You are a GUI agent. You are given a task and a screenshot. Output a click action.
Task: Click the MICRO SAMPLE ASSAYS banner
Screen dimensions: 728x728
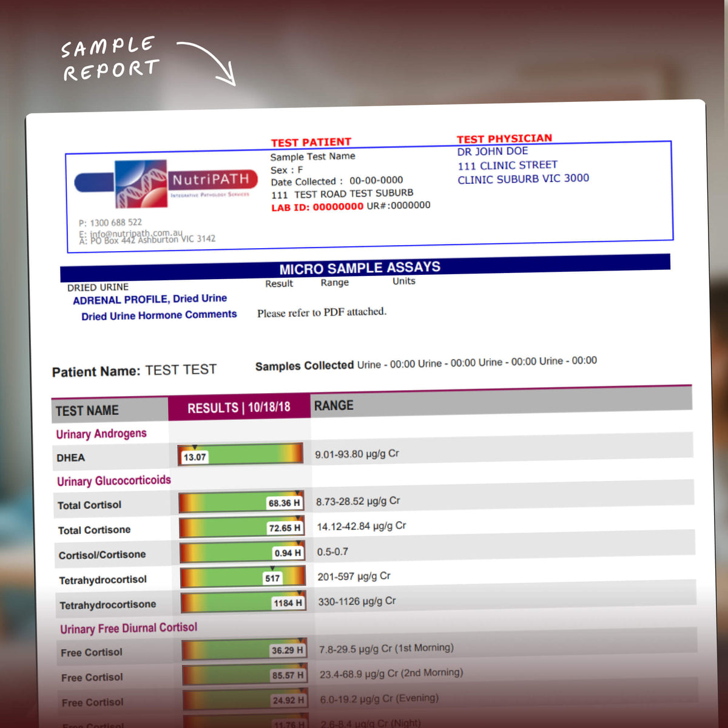360,267
